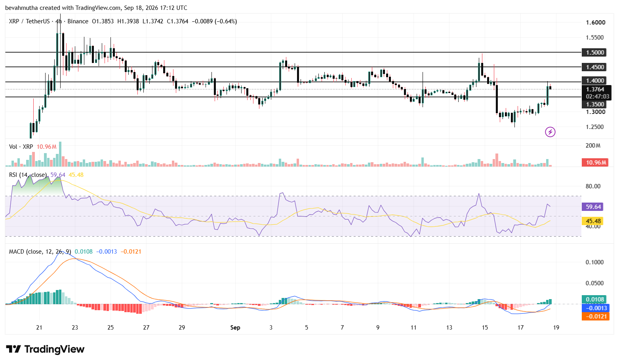Click the −0.0089 (−0.64%) change value
619x364 pixels.
coord(214,21)
